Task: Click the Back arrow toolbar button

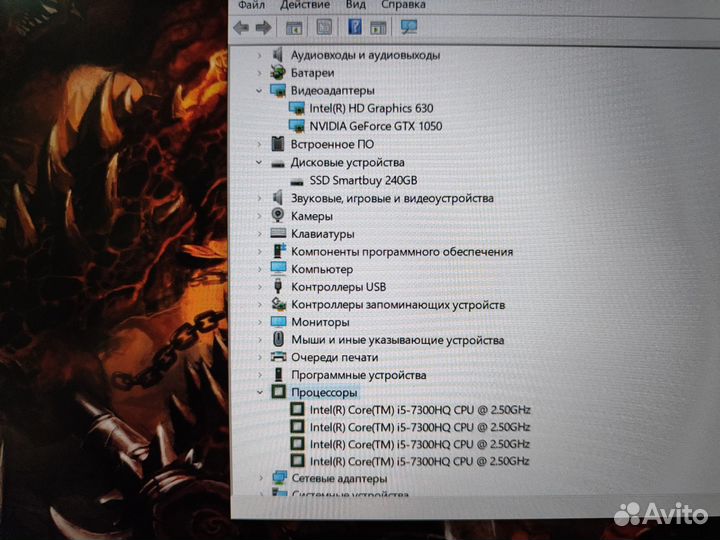Action: [241, 28]
